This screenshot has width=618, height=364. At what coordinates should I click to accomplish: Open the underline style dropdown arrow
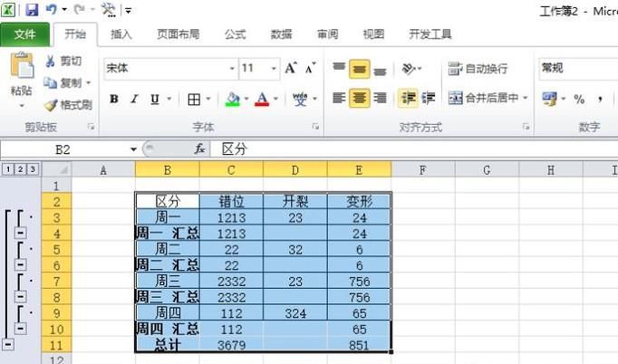click(x=169, y=99)
